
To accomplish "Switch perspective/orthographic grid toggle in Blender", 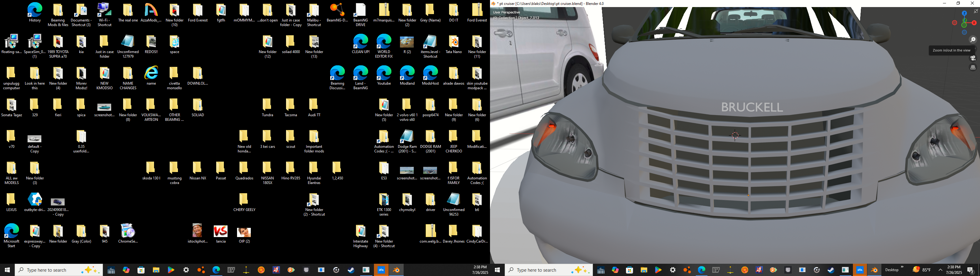I will click(x=973, y=68).
